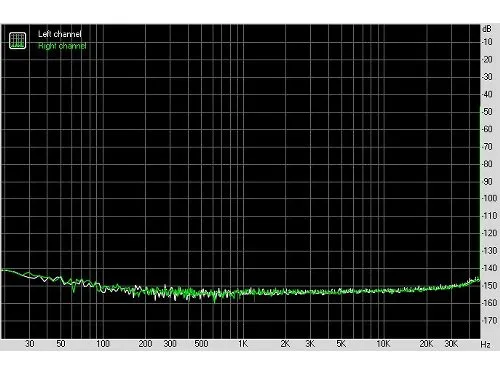The image size is (500, 375).
Task: Click the -100 dB level label
Action: click(490, 198)
